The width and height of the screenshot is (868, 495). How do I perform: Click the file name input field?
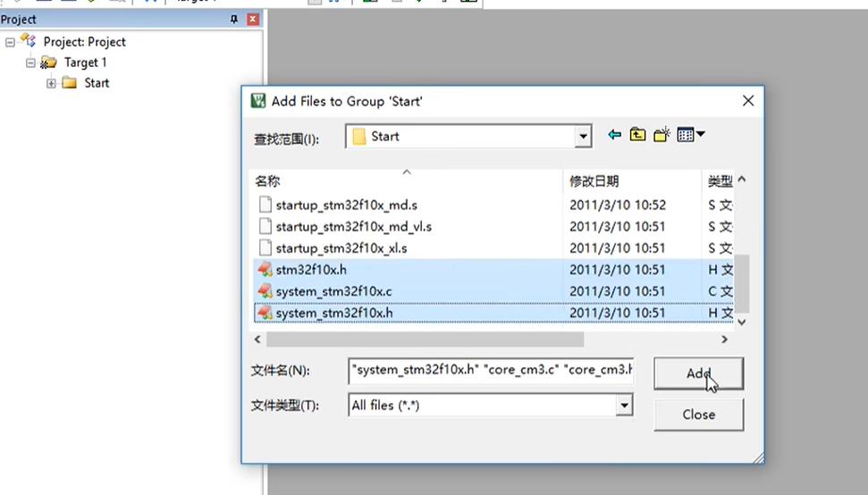pos(491,371)
